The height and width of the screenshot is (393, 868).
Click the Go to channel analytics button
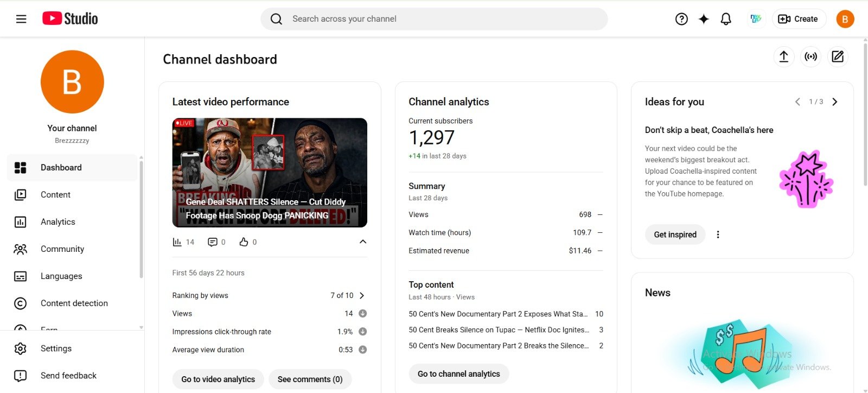(x=458, y=374)
